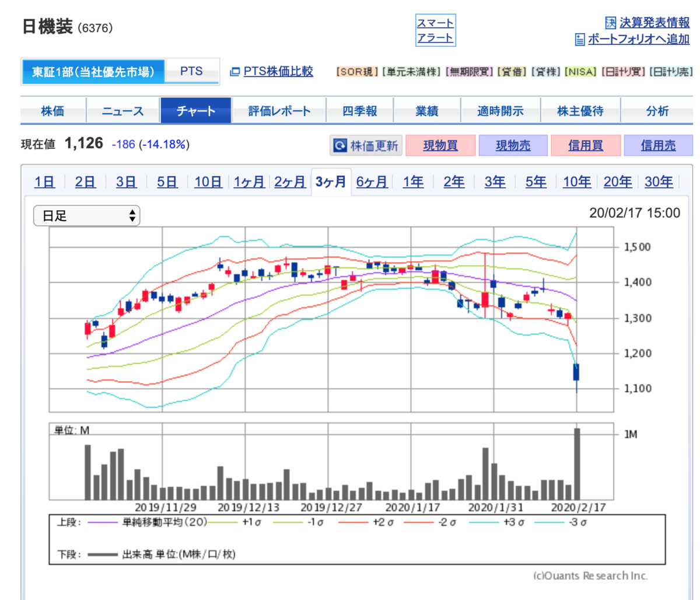This screenshot has height=600, width=700.
Task: Place a margin sell via 信用売
Action: click(659, 145)
